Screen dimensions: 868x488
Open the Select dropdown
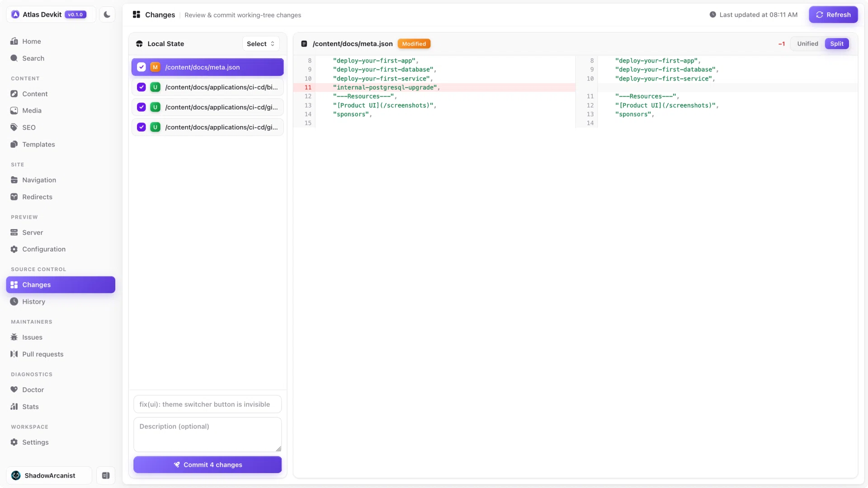(260, 44)
